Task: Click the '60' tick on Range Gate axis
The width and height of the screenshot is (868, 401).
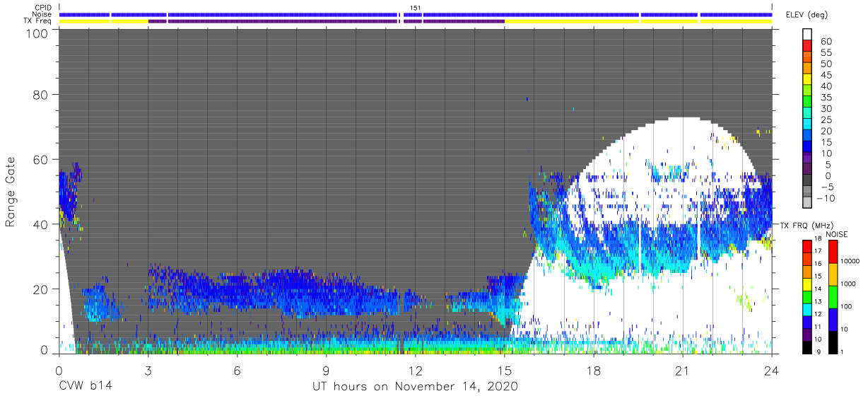Action: click(x=40, y=160)
